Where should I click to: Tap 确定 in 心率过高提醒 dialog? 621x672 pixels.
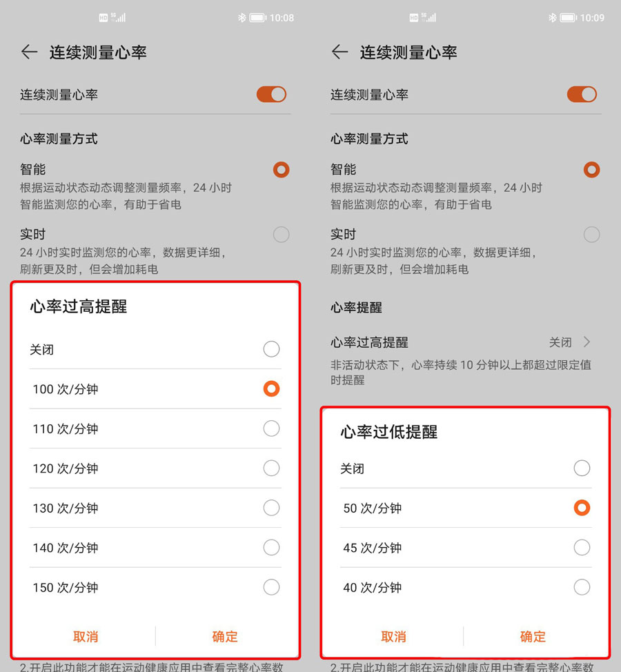[x=224, y=636]
